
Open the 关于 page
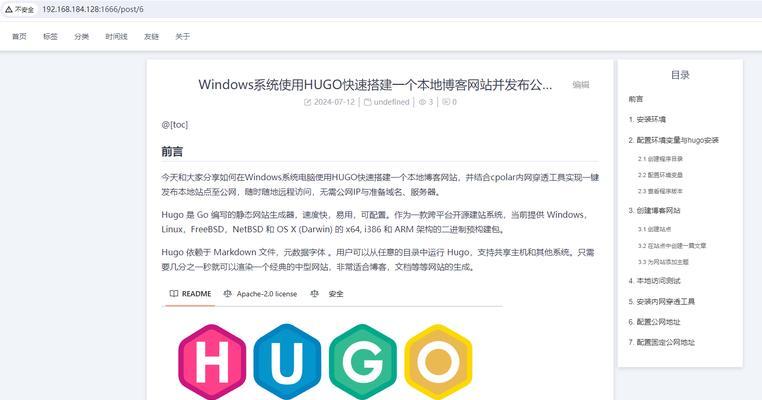[183, 36]
